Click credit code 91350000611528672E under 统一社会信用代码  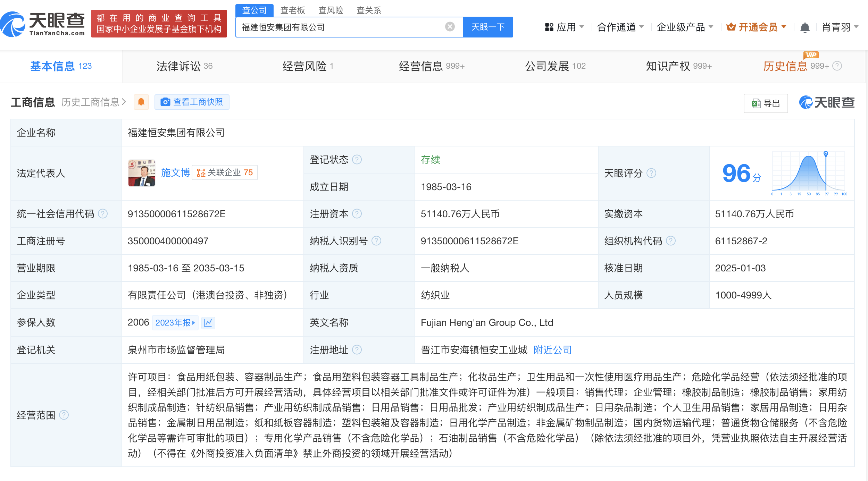point(177,214)
